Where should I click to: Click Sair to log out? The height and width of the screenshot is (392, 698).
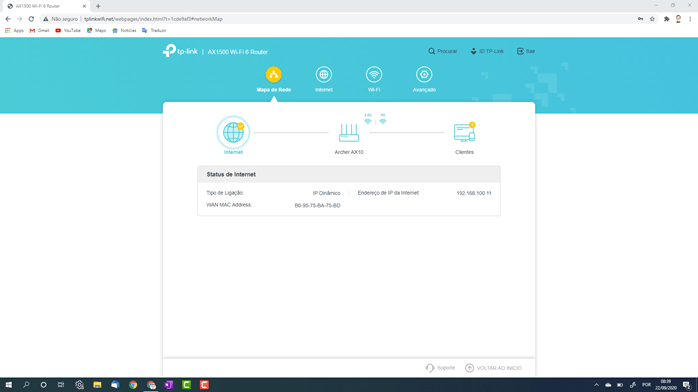(526, 51)
